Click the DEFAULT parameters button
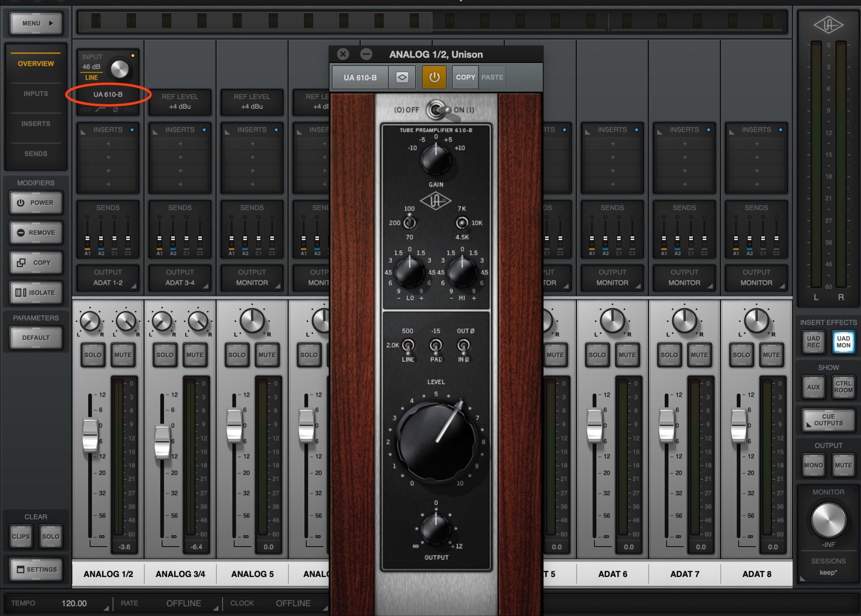Screen dimensions: 861x616 [x=36, y=337]
